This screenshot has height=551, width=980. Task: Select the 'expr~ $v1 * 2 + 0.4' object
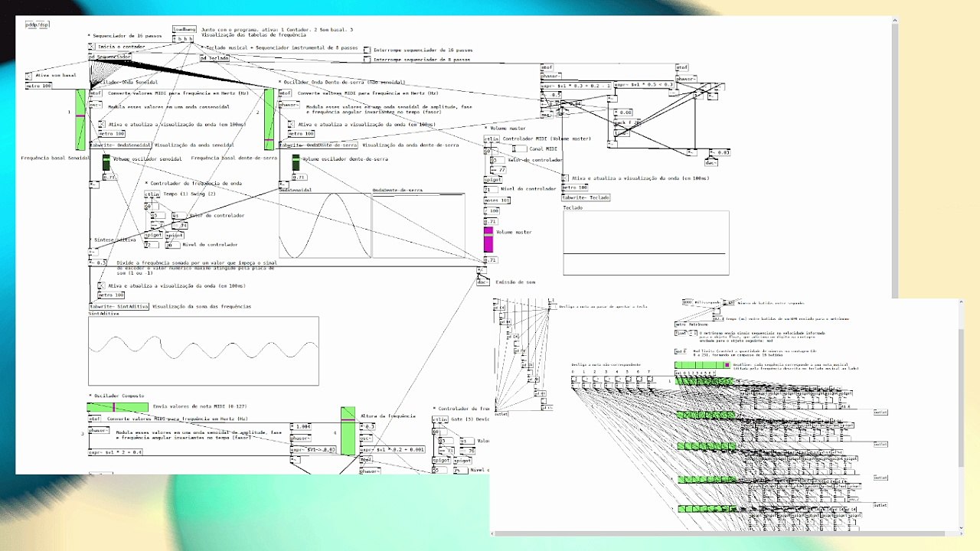tap(115, 452)
